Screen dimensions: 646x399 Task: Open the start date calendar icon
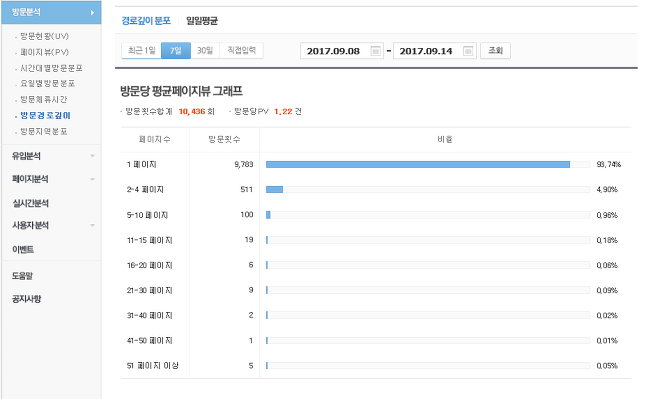375,51
